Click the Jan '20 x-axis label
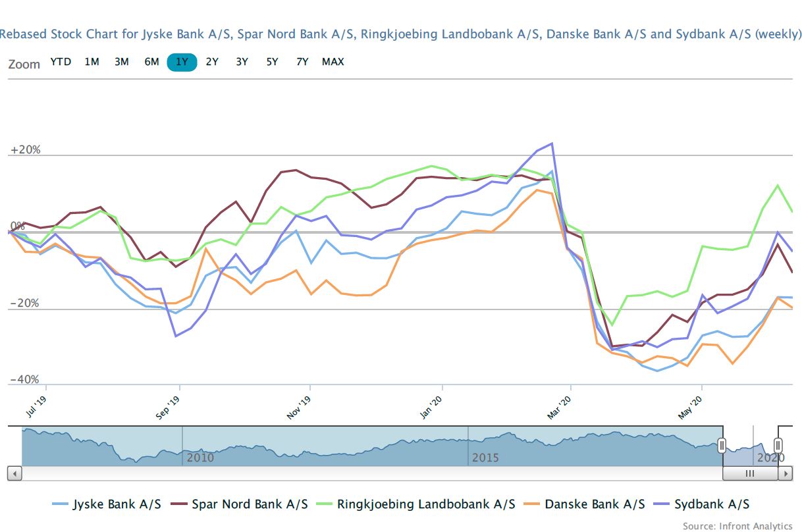The height and width of the screenshot is (532, 802). (x=430, y=406)
